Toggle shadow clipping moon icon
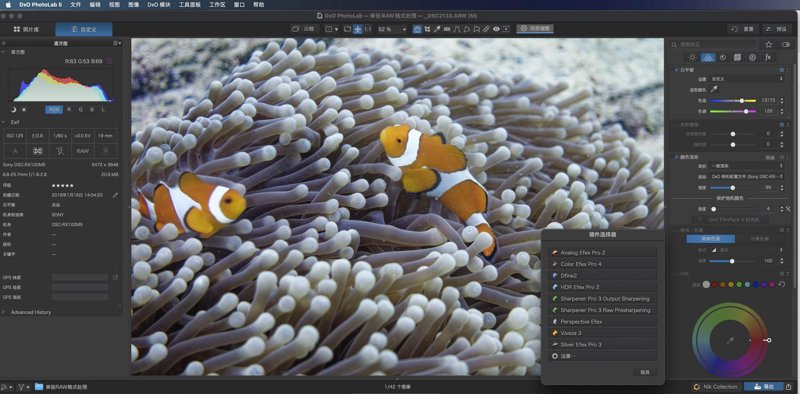This screenshot has width=800, height=394. tap(14, 109)
